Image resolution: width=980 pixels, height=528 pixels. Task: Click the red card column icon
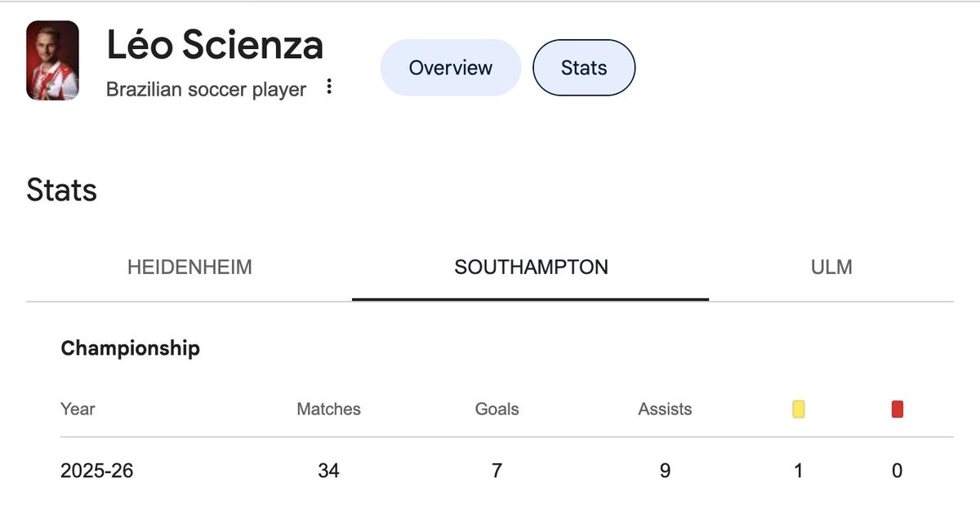tap(898, 409)
